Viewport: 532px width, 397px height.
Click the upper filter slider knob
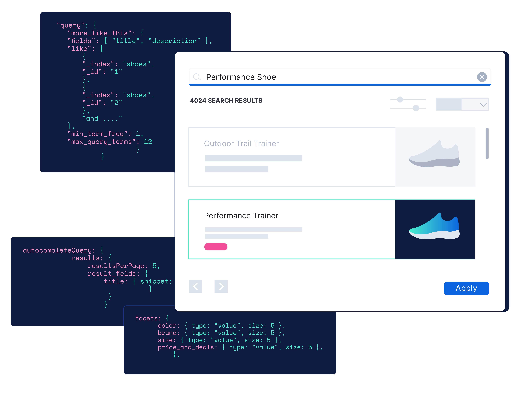pyautogui.click(x=400, y=100)
